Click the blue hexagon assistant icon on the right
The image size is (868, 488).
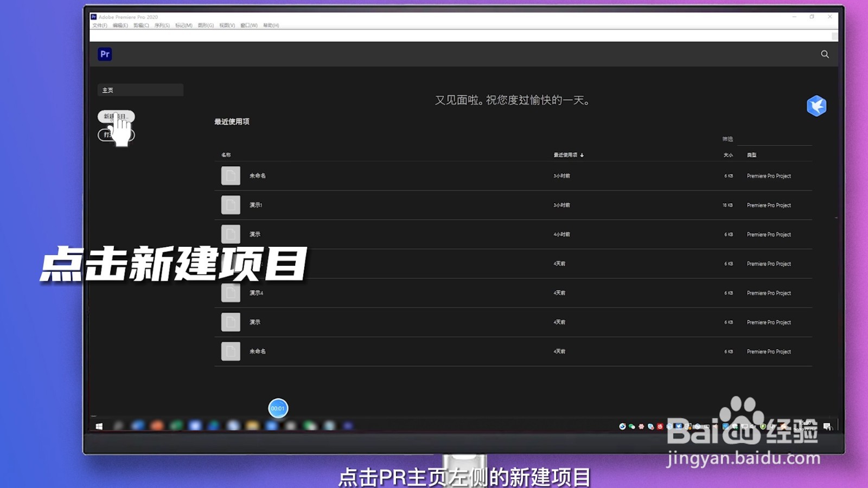coord(817,106)
